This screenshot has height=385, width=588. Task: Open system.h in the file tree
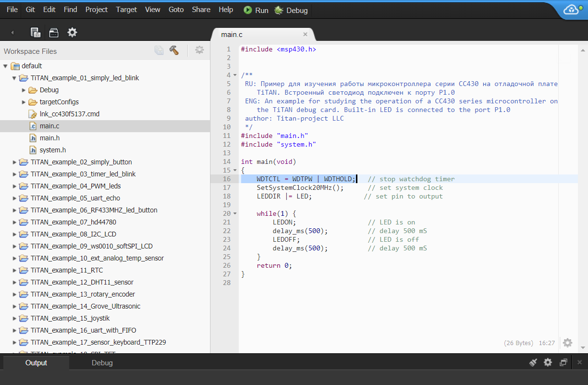coord(52,150)
